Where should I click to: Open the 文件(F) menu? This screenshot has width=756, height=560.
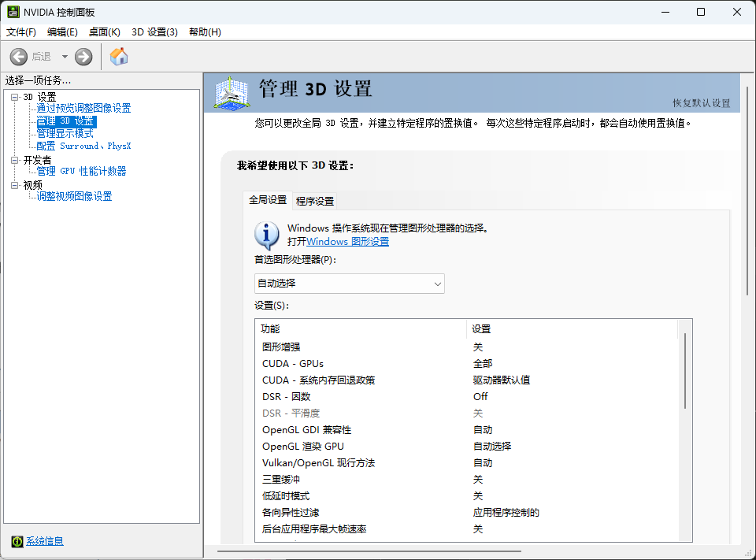(x=20, y=32)
